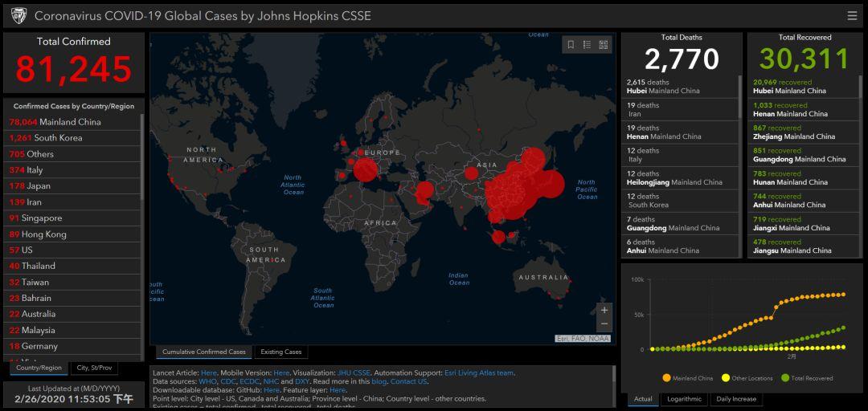Screen dimensions: 868x411
Task: Toggle Other Locations yellow legend marker
Action: (x=725, y=378)
